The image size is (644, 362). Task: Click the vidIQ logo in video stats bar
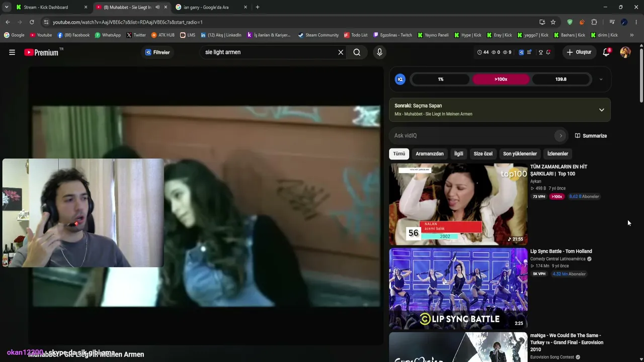(400, 79)
